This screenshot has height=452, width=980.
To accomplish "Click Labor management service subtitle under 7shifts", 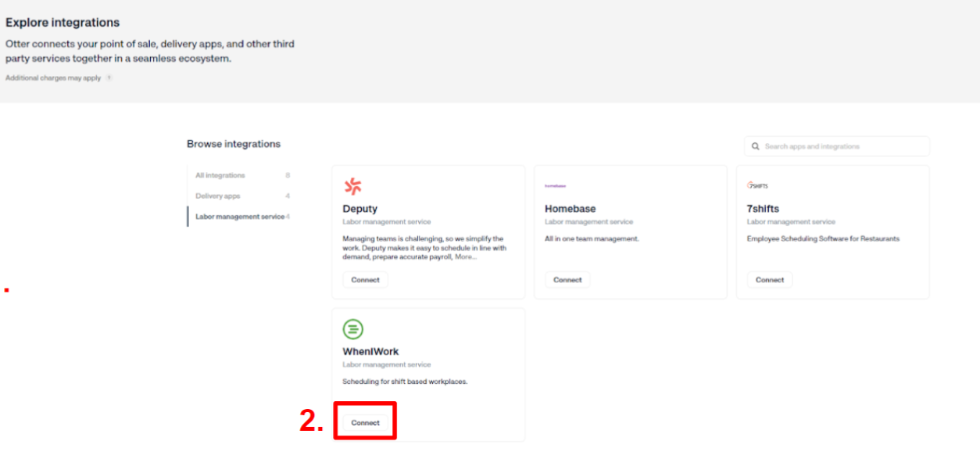I will coord(792,222).
